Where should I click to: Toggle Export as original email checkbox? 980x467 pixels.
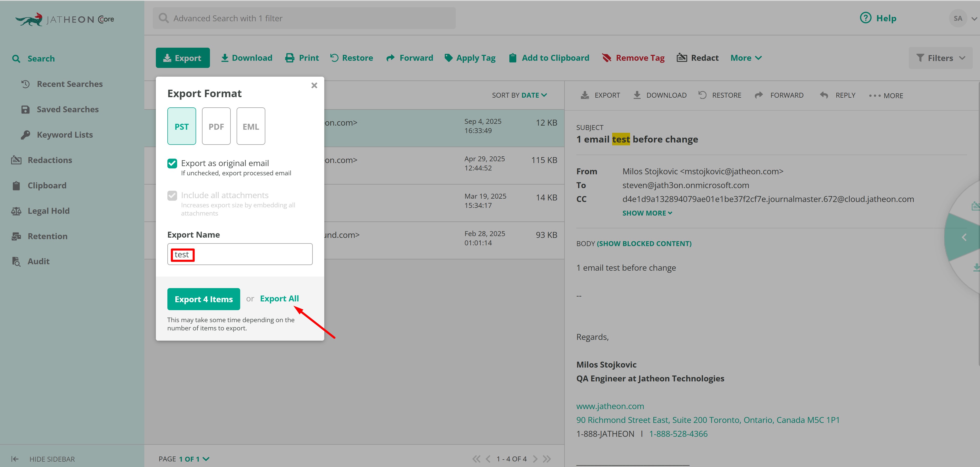click(172, 164)
